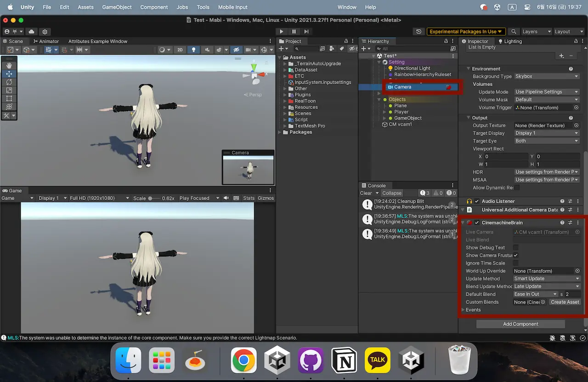Viewport: 588px width, 382px height.
Task: Open Target Display dropdown
Action: (x=547, y=133)
